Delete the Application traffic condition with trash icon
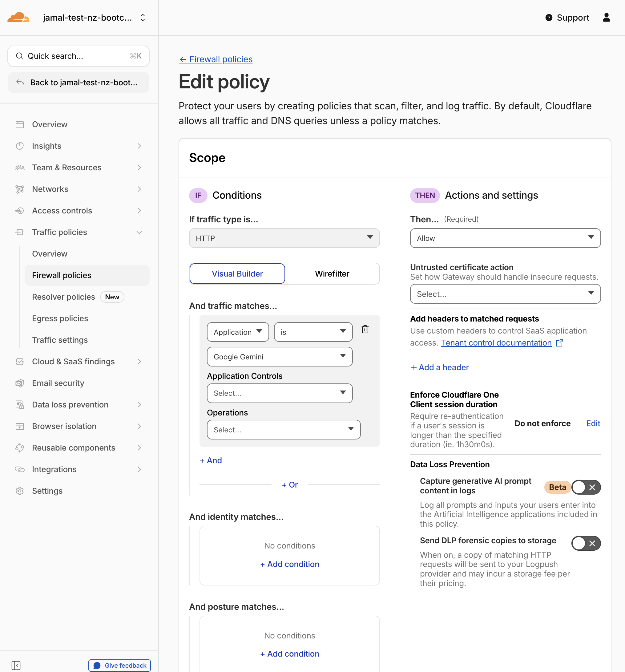The width and height of the screenshot is (625, 672). click(365, 329)
